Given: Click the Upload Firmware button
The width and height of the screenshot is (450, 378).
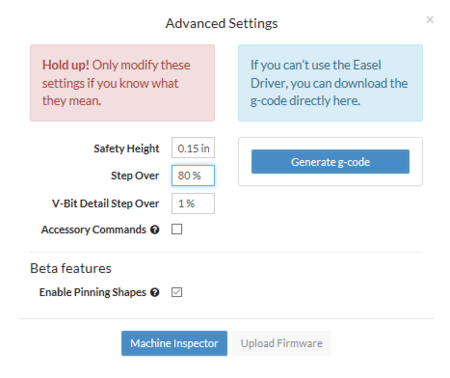Looking at the screenshot, I should [281, 343].
